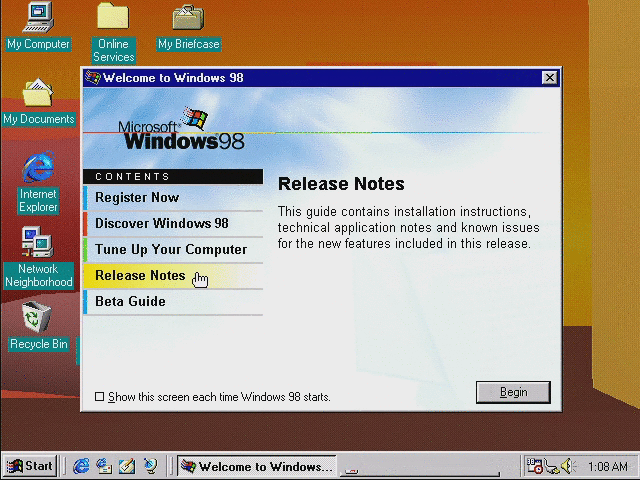Screen dimensions: 640x480
Task: Click Welcome to Windows taskbar button
Action: (257, 466)
